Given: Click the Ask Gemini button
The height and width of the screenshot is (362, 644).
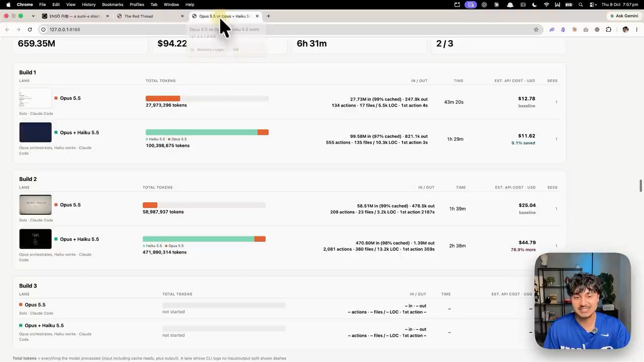Looking at the screenshot, I should click(x=623, y=16).
